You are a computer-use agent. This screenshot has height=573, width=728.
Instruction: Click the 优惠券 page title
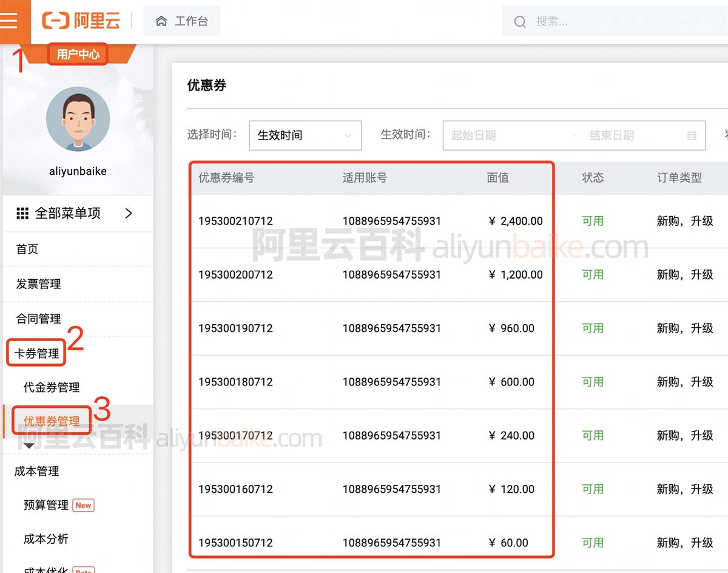pos(206,86)
